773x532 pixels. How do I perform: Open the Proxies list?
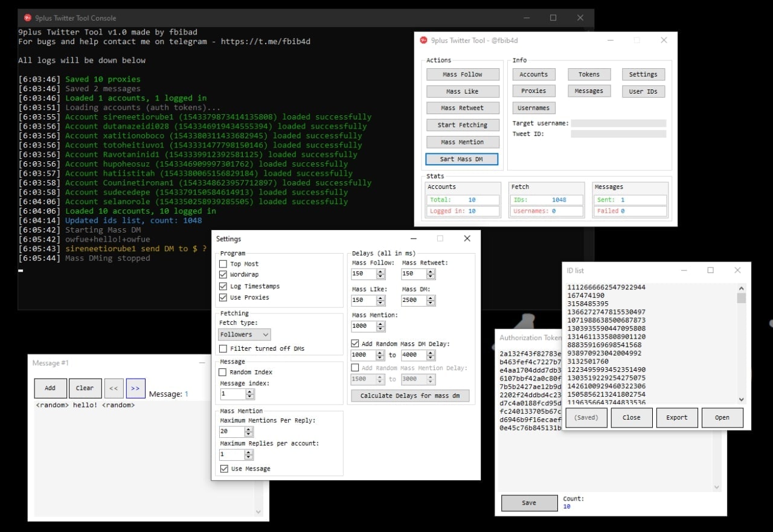point(534,91)
